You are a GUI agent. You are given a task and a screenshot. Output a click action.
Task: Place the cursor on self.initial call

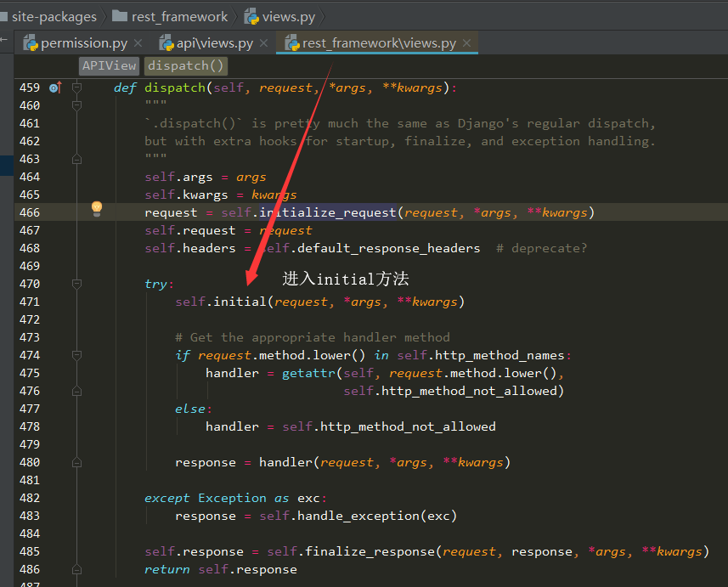(240, 302)
